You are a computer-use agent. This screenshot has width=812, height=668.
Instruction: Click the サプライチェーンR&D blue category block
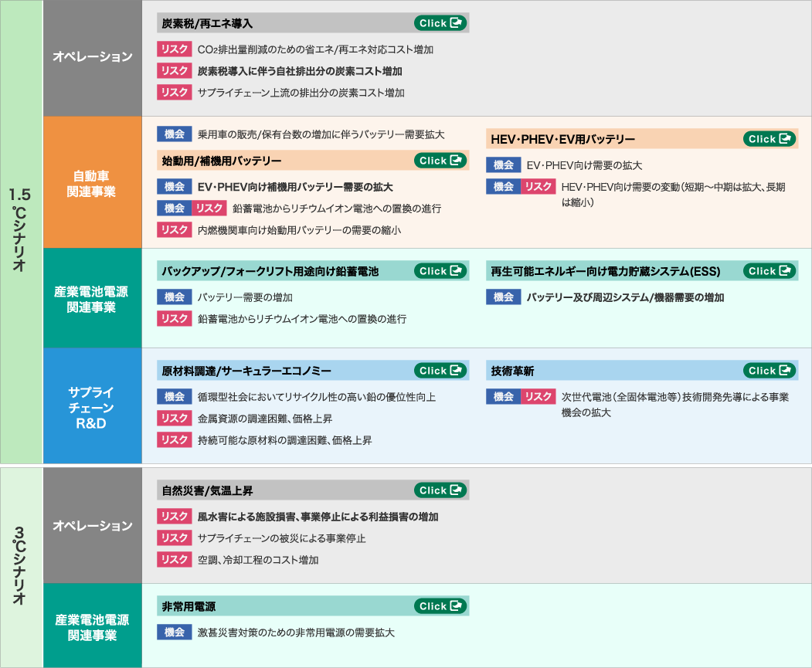pos(92,405)
